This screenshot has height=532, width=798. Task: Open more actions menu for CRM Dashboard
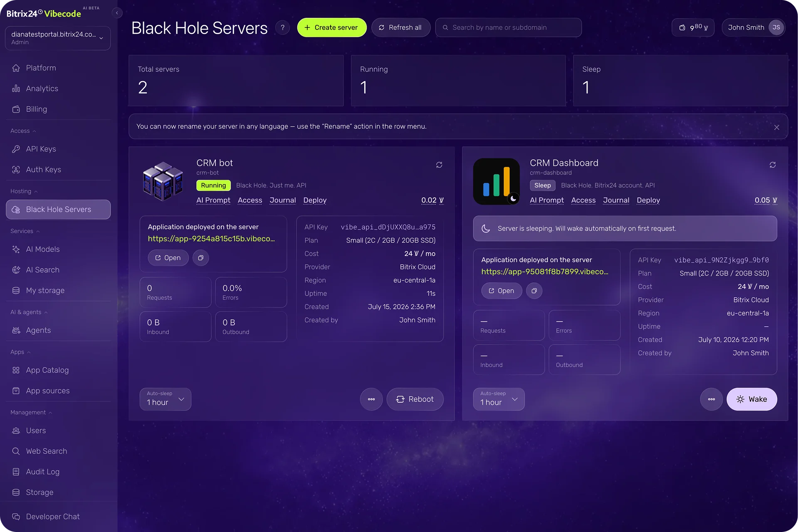click(x=712, y=399)
